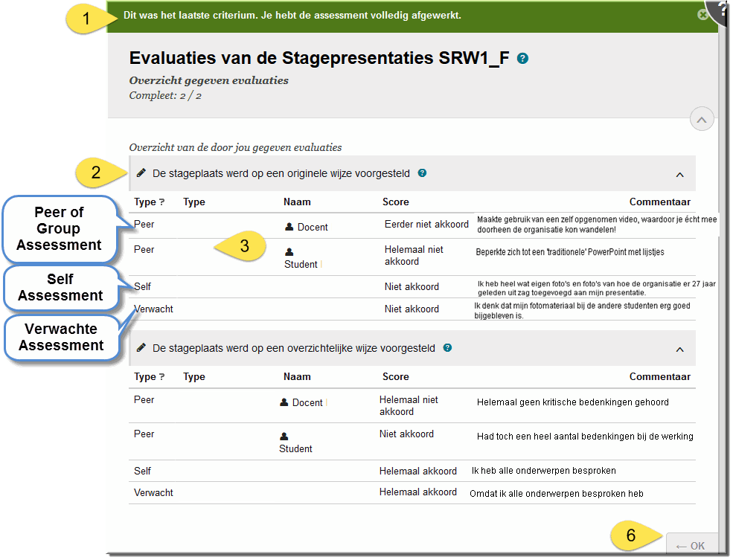Image resolution: width=733 pixels, height=560 pixels.
Task: Select 'Helemaal niet akkoord' score in first table
Action: tap(414, 256)
